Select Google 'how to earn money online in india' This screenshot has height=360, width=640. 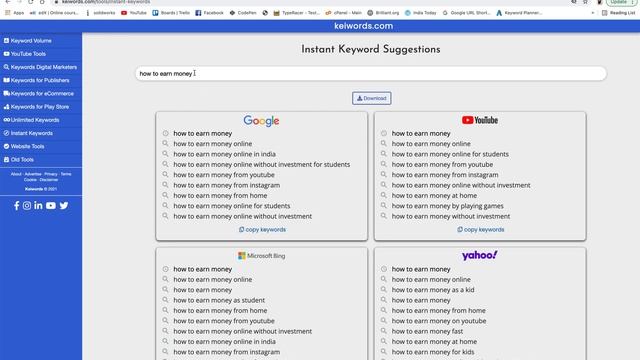pos(224,154)
